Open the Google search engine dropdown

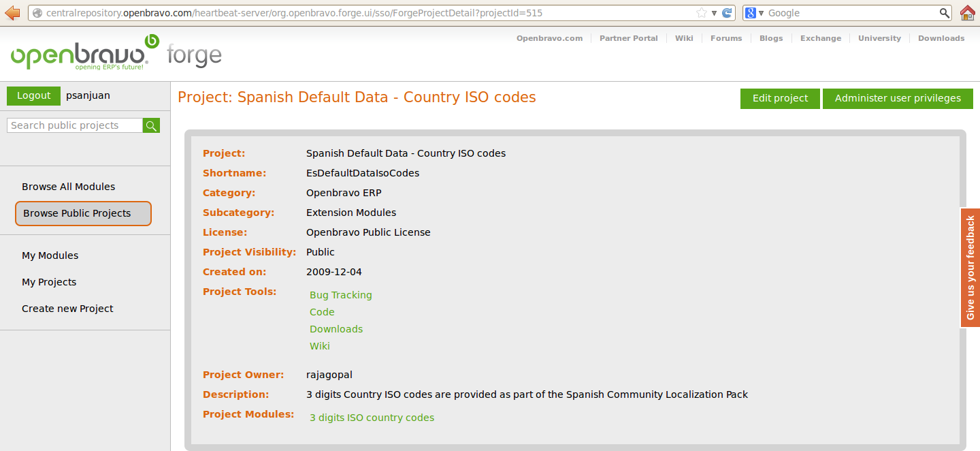point(754,13)
